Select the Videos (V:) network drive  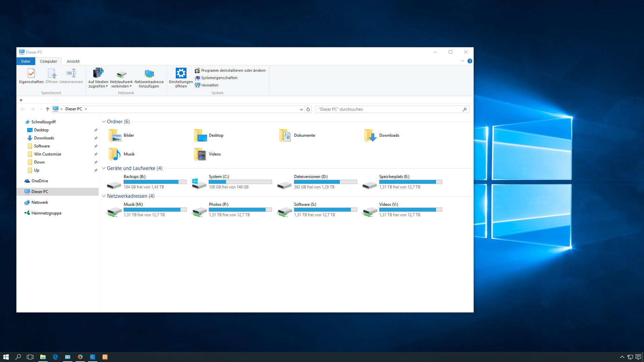coord(402,209)
